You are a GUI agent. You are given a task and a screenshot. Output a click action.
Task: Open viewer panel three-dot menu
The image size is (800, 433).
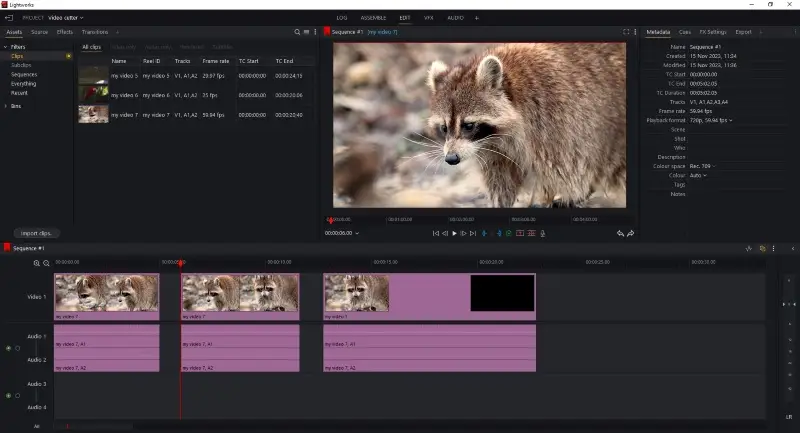point(635,32)
